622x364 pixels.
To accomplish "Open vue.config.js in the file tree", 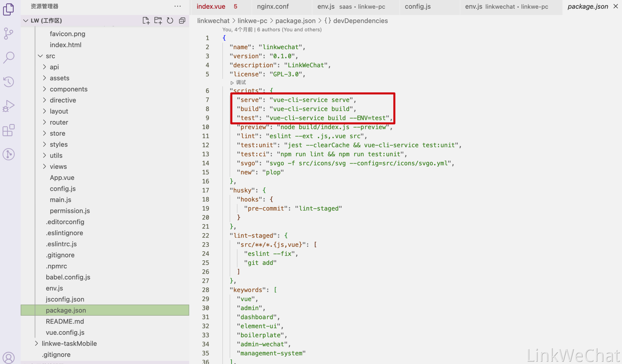I will click(65, 332).
